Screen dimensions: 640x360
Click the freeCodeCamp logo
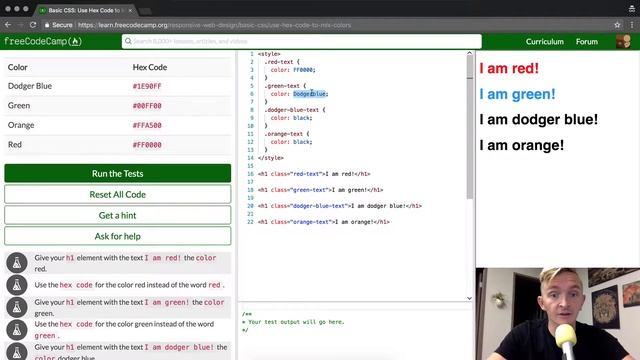43,41
